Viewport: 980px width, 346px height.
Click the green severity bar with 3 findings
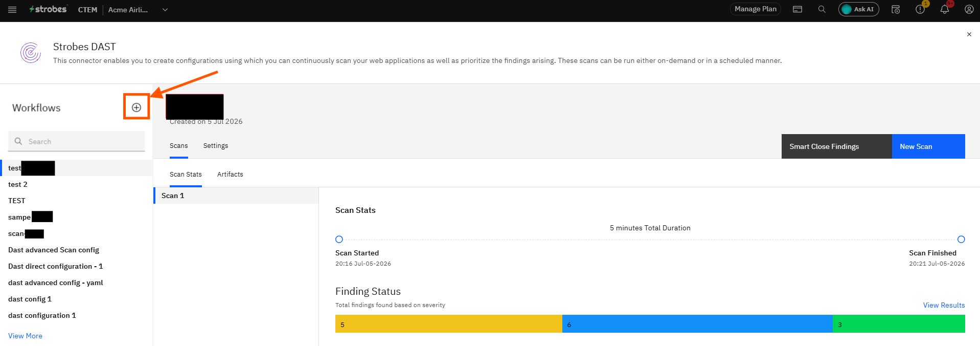(x=899, y=324)
